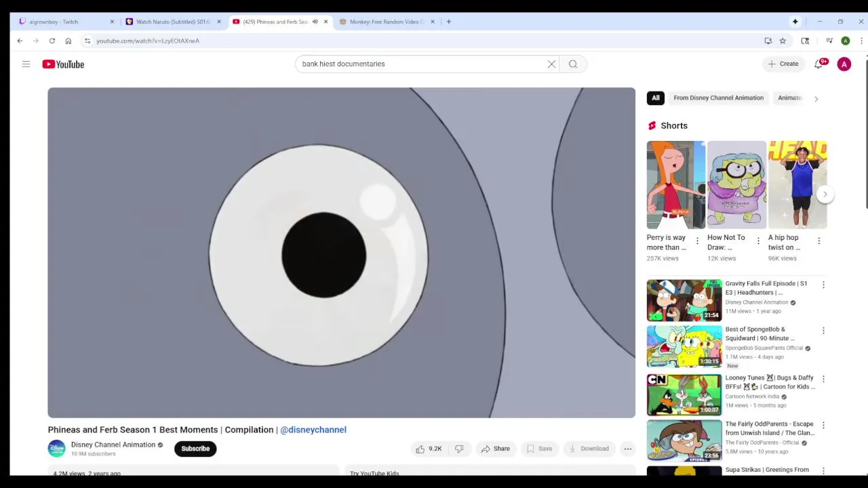This screenshot has width=868, height=488.
Task: Subscribe to Disney Channel Animation
Action: (x=195, y=449)
